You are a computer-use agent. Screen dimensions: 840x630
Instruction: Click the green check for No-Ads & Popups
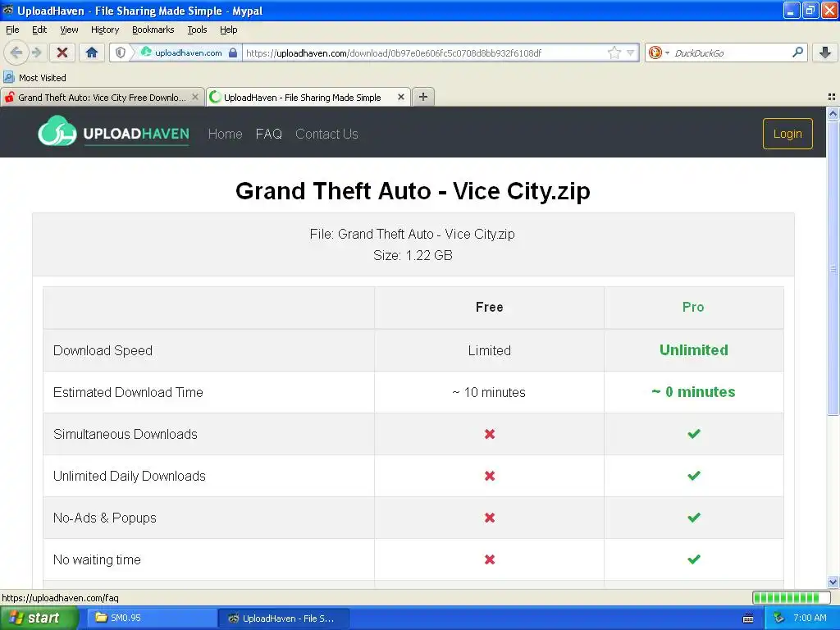(x=693, y=517)
